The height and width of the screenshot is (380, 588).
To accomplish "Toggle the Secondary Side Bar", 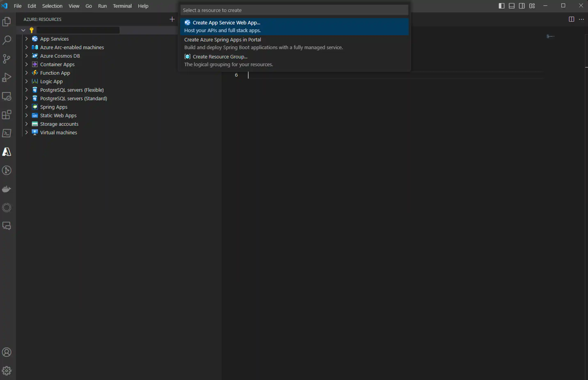I will coord(522,5).
